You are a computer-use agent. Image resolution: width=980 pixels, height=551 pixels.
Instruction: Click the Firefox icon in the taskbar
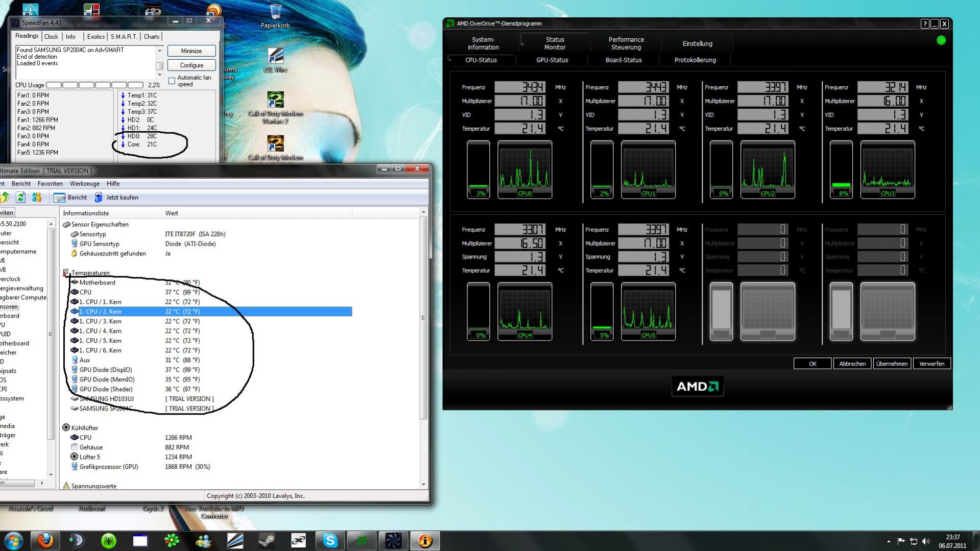coord(45,540)
